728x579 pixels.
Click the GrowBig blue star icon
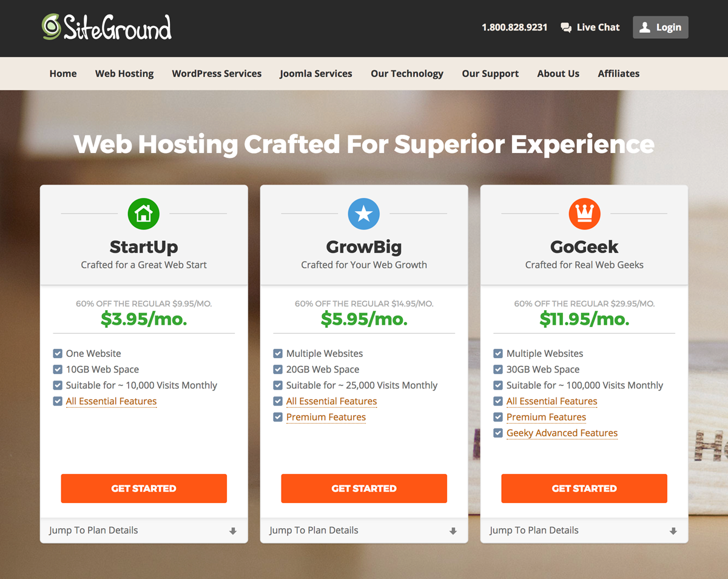click(x=364, y=214)
